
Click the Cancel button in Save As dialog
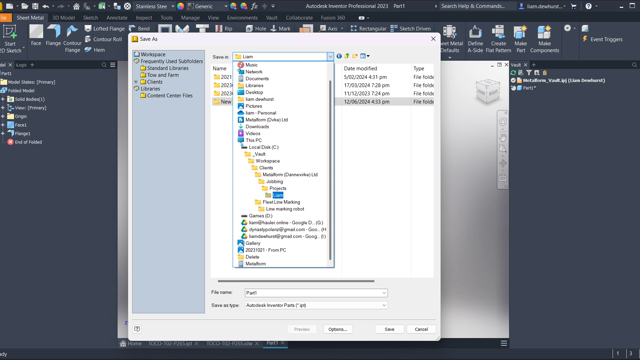coord(421,329)
